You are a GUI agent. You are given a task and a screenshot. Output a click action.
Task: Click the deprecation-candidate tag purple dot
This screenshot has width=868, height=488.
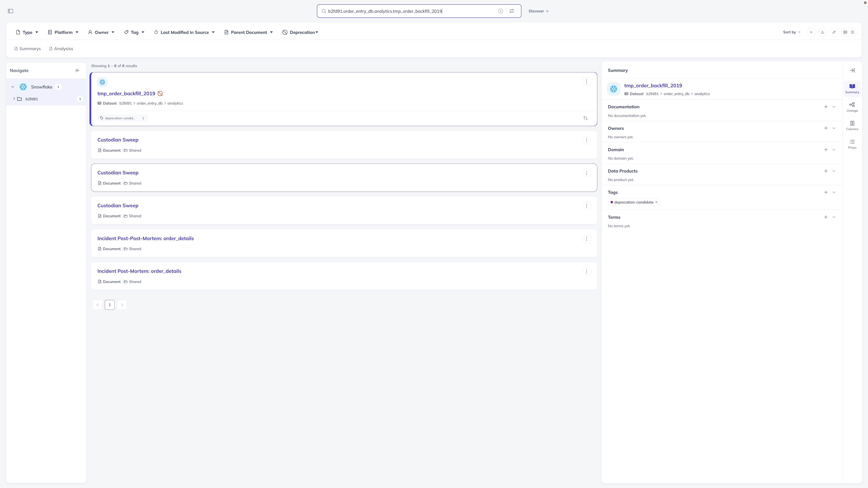pos(611,202)
